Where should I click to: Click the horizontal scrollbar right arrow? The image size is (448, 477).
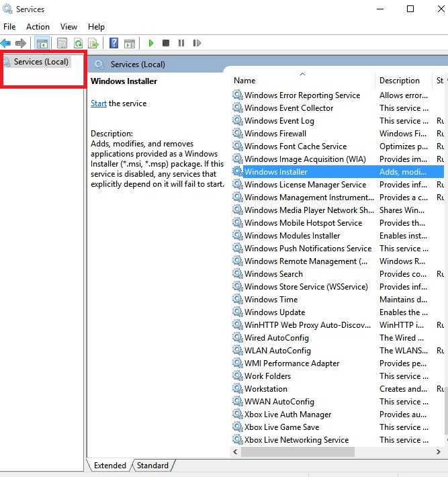coord(439,451)
